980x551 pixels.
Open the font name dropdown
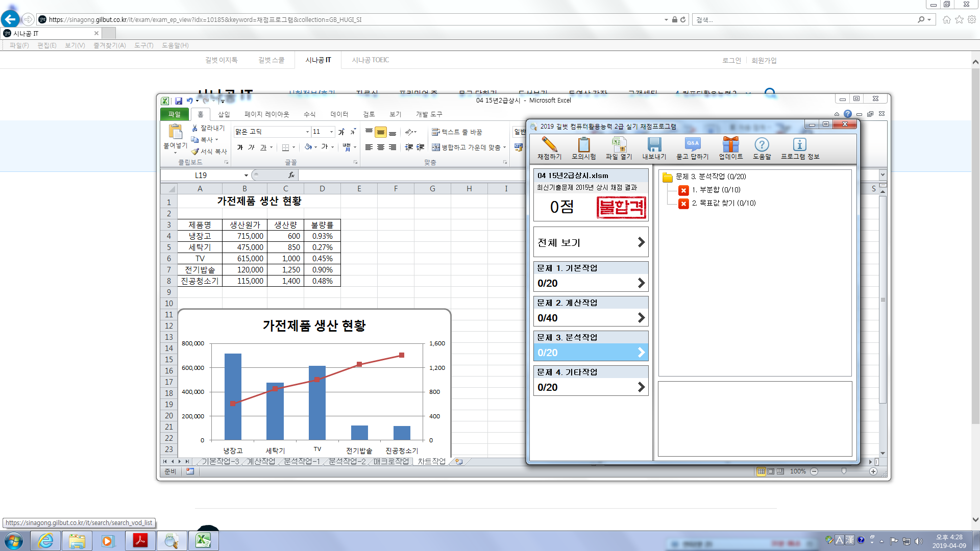pyautogui.click(x=307, y=132)
